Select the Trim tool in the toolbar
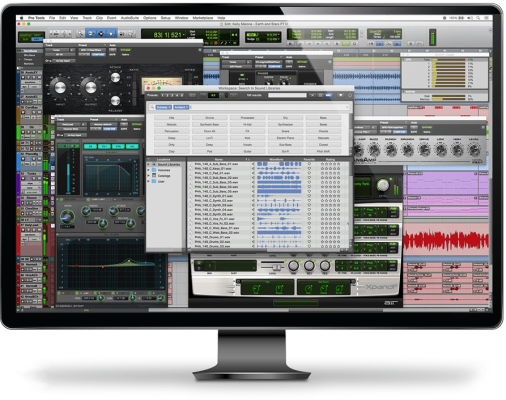This screenshot has height=400, width=506. 91,33
